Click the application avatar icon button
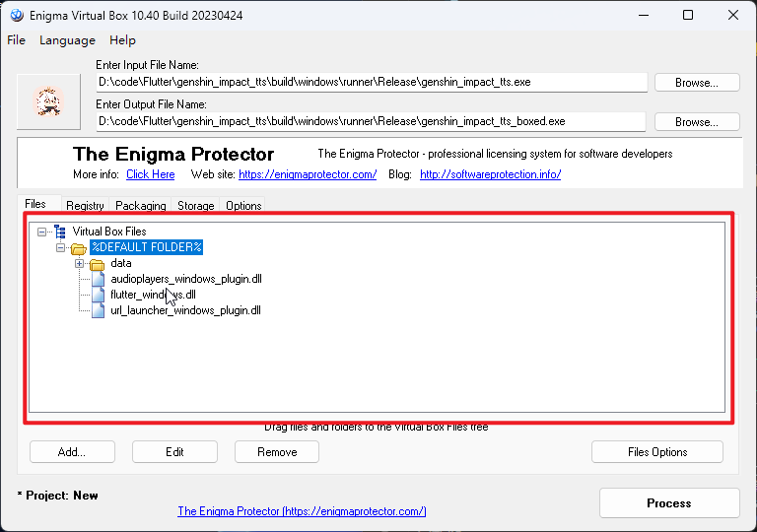Screen dimensions: 757x532 tap(49, 101)
